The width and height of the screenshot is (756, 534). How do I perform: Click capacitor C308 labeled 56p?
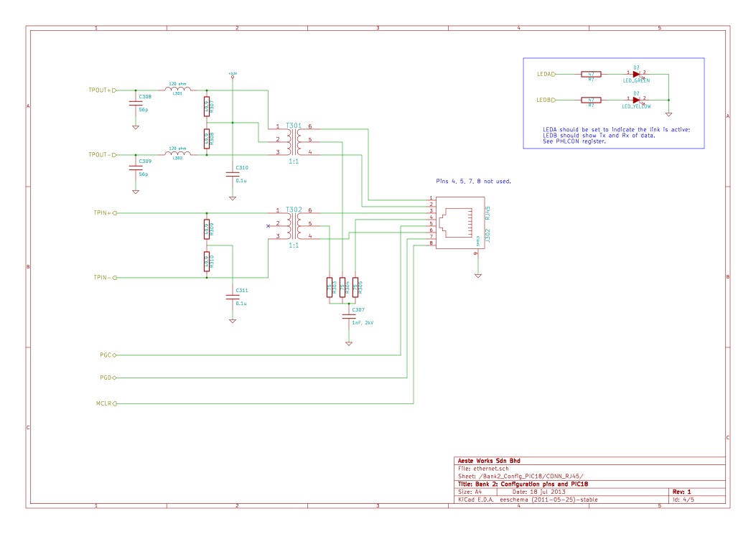136,103
